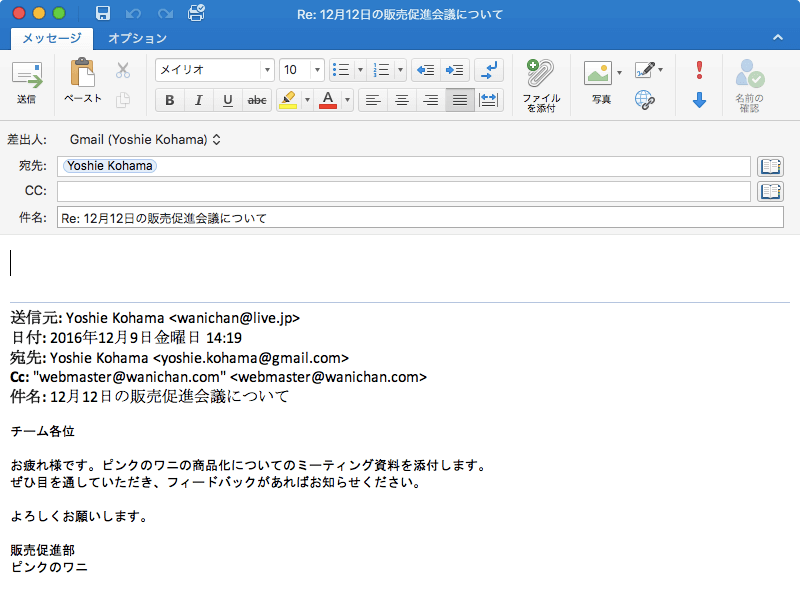Expand font color dropdown arrow

point(347,100)
